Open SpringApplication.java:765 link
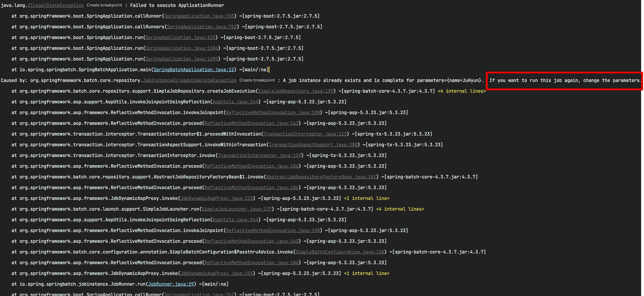 point(199,16)
